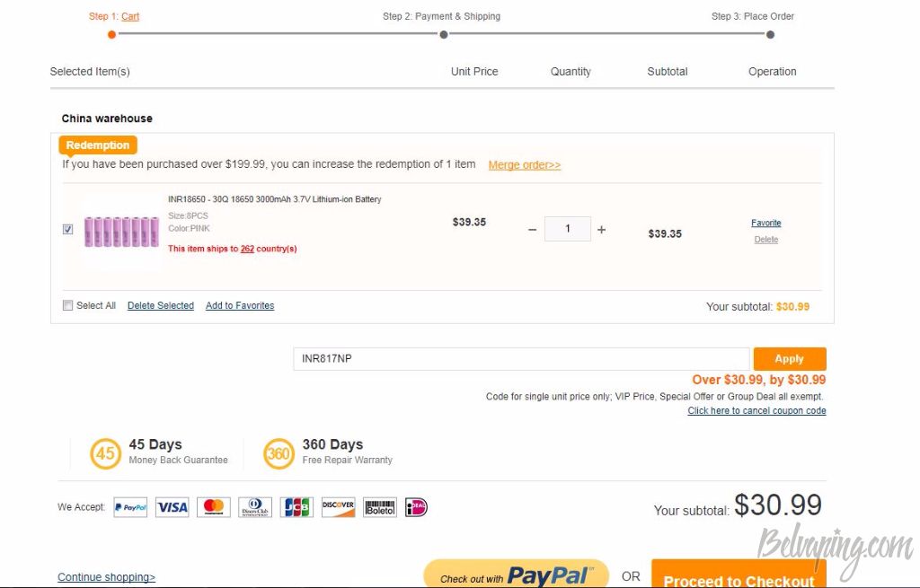Click the Mastercard payment icon
The height and width of the screenshot is (588, 920).
pos(214,507)
